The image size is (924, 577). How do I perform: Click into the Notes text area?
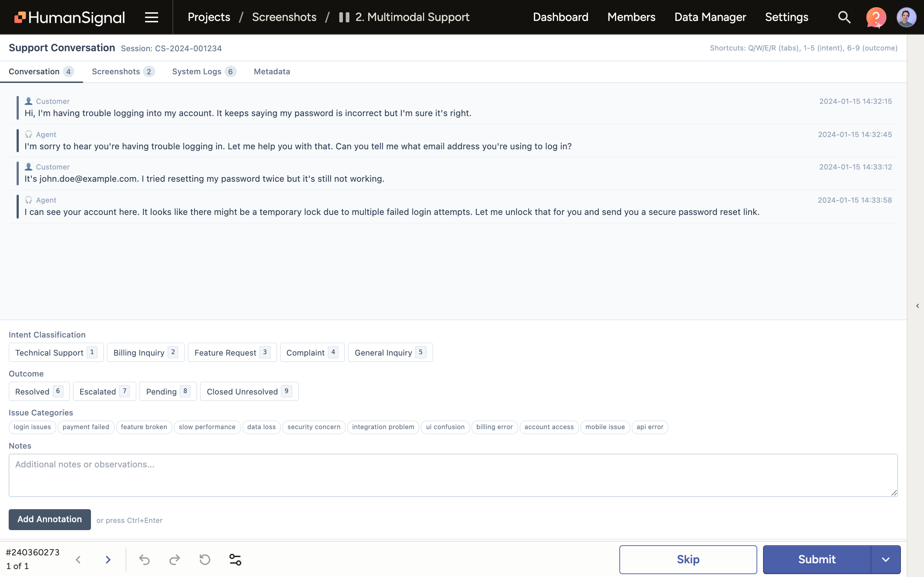[453, 475]
